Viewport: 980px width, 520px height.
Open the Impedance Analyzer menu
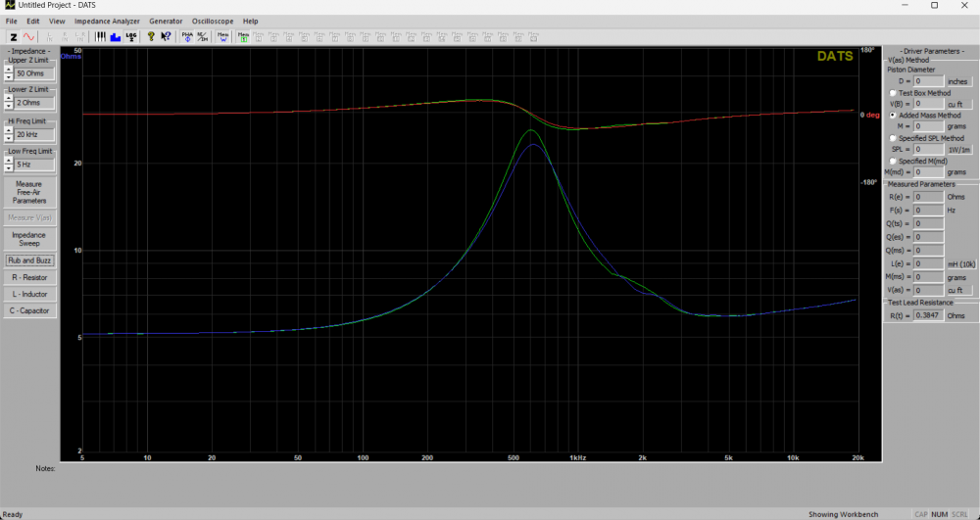[x=107, y=21]
